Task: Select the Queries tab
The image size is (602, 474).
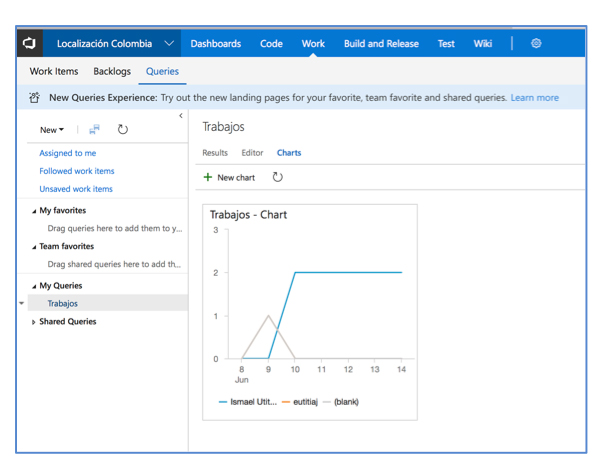Action: point(162,71)
